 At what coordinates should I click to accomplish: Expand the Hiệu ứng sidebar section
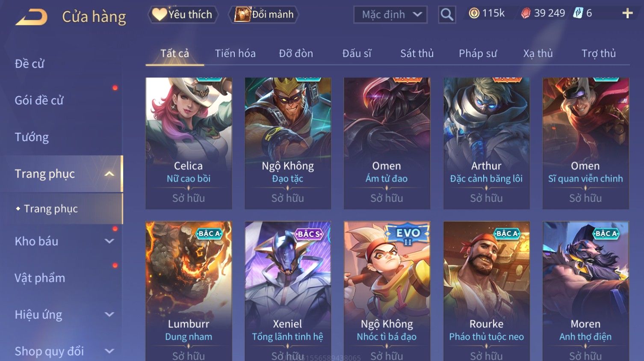coord(109,315)
